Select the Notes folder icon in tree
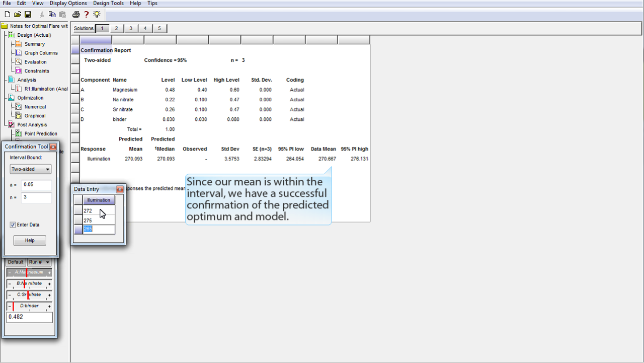This screenshot has height=363, width=644. [5, 26]
